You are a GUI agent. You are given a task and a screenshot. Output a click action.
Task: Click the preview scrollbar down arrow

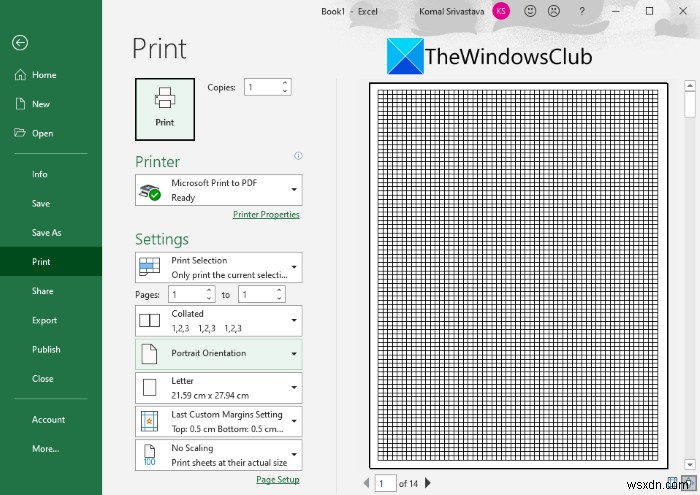coord(690,465)
